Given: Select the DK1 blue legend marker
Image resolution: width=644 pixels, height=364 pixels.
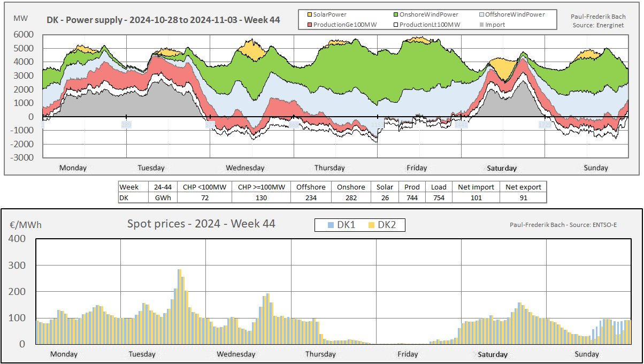Looking at the screenshot, I should pos(329,225).
